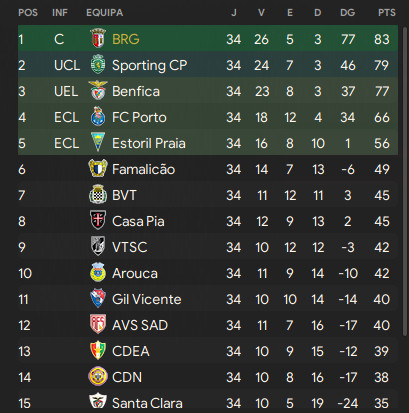This screenshot has height=413, width=409.
Task: Click the Arouca crest icon
Action: tap(98, 272)
